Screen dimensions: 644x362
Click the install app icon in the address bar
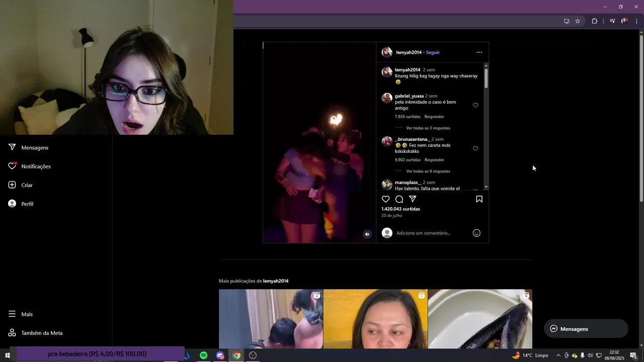tap(567, 21)
